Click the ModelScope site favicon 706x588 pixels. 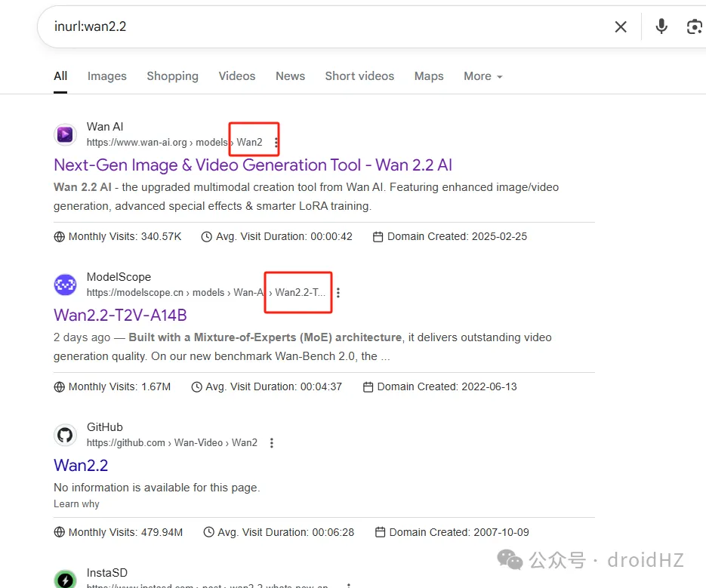coord(66,285)
